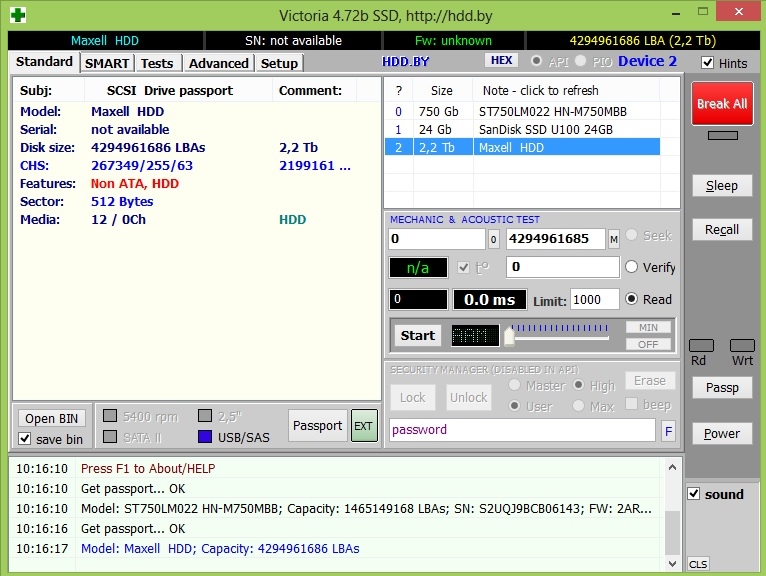Viewport: 766px width, 576px height.
Task: Click the Rd indicator box
Action: [x=701, y=345]
